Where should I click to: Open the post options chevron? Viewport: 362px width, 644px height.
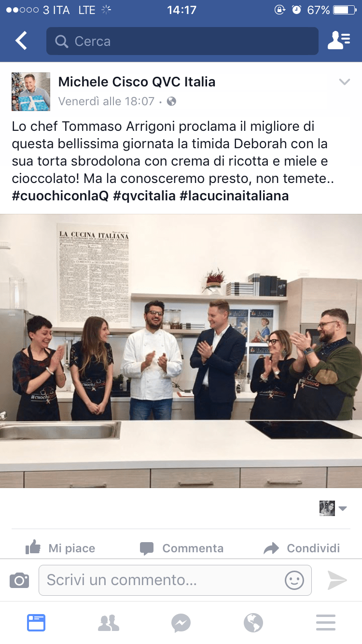(x=344, y=82)
